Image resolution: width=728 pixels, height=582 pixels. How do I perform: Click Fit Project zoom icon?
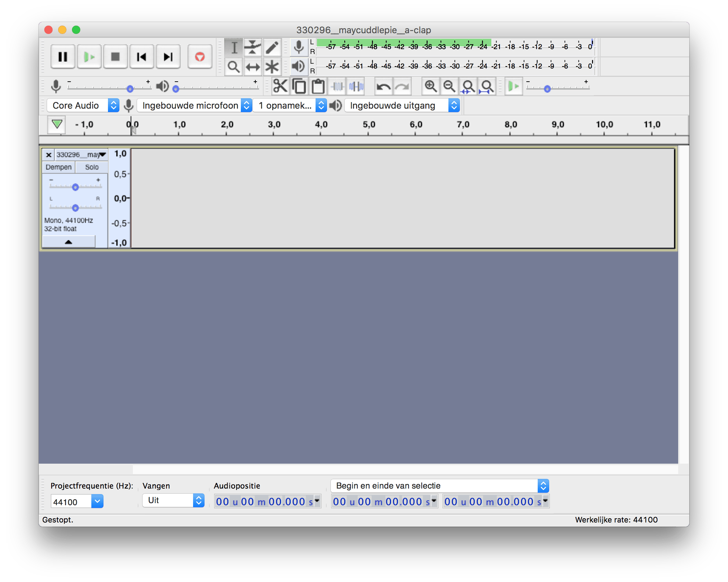tap(487, 86)
